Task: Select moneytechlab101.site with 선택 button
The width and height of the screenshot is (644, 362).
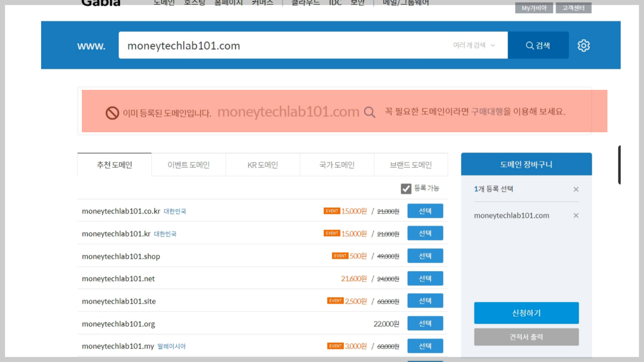Action: click(425, 301)
